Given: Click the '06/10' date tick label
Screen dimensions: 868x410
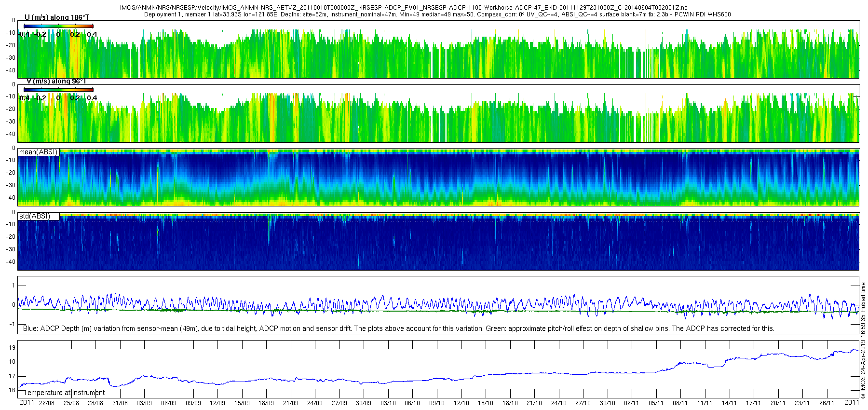Looking at the screenshot, I should 412,403.
